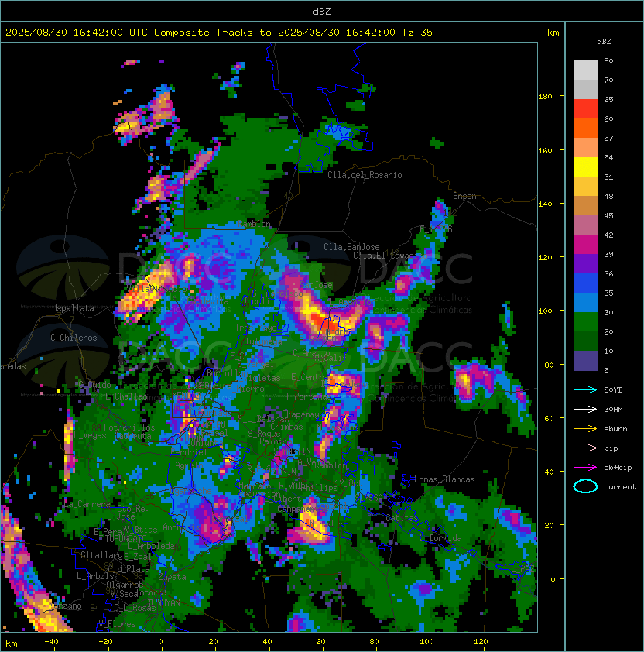Click the 'Potrerillos' place label
The height and width of the screenshot is (652, 644).
tap(129, 427)
